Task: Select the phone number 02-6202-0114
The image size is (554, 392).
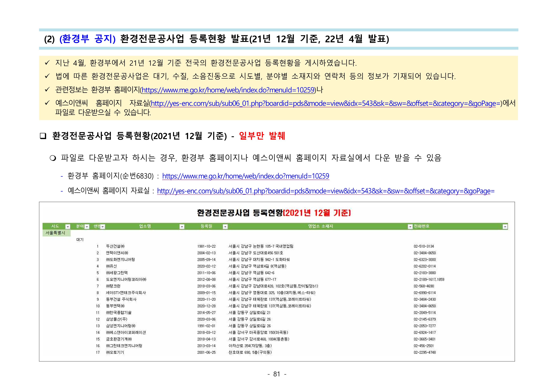Action: tap(425, 266)
